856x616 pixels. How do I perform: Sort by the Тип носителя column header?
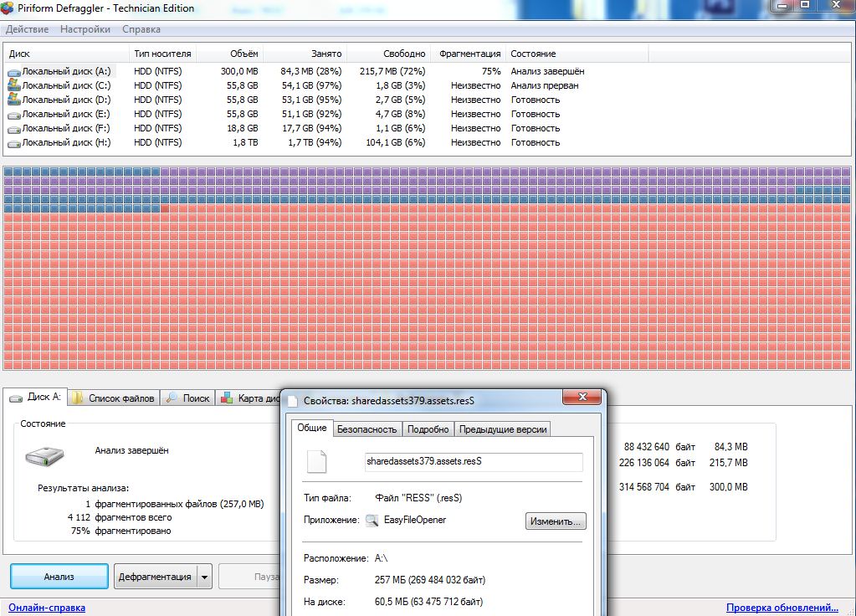(x=162, y=54)
